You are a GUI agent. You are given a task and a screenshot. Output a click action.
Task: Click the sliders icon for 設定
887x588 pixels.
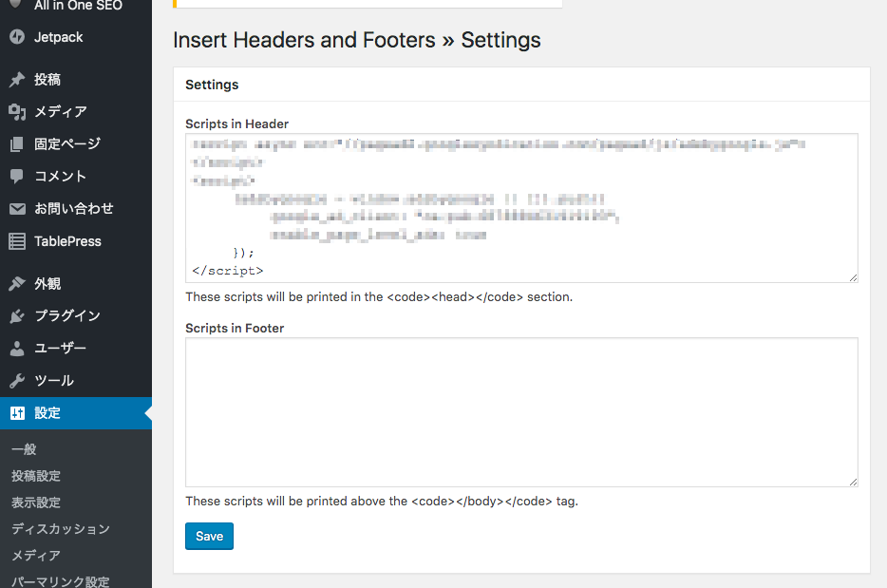click(17, 413)
